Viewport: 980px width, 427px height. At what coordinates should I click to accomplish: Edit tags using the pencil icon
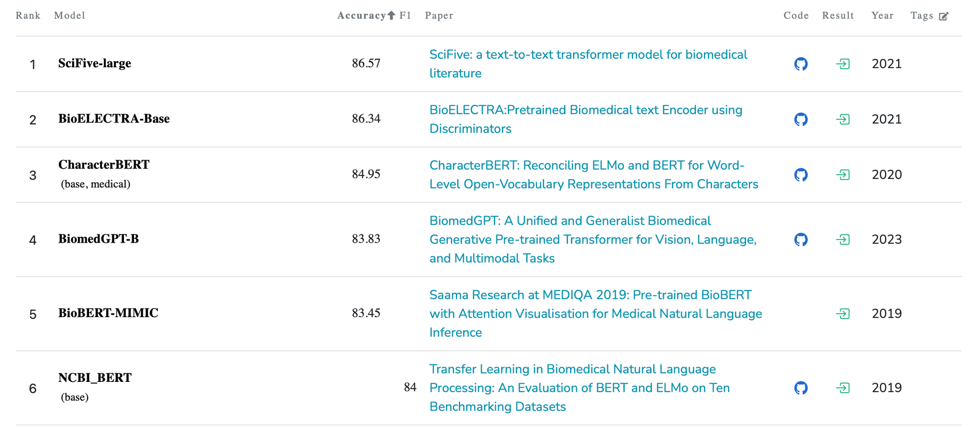click(x=944, y=16)
